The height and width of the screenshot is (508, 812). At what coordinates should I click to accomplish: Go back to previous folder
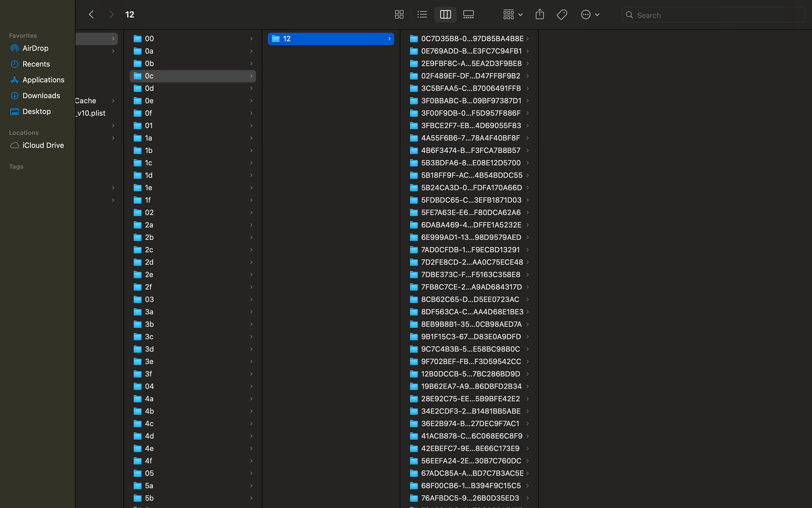point(91,15)
